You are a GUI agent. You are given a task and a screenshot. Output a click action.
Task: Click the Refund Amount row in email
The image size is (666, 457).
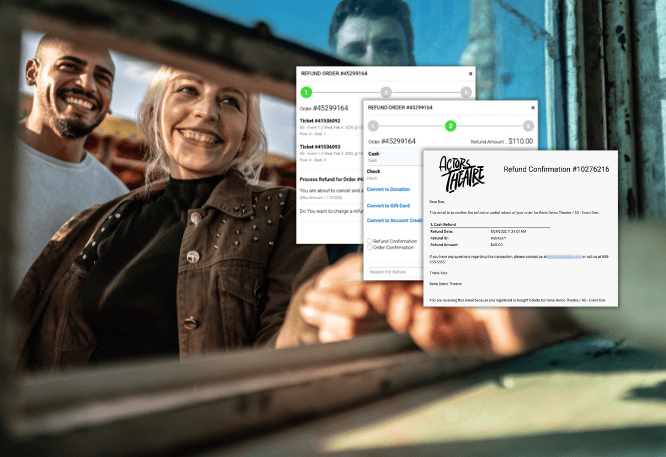466,245
